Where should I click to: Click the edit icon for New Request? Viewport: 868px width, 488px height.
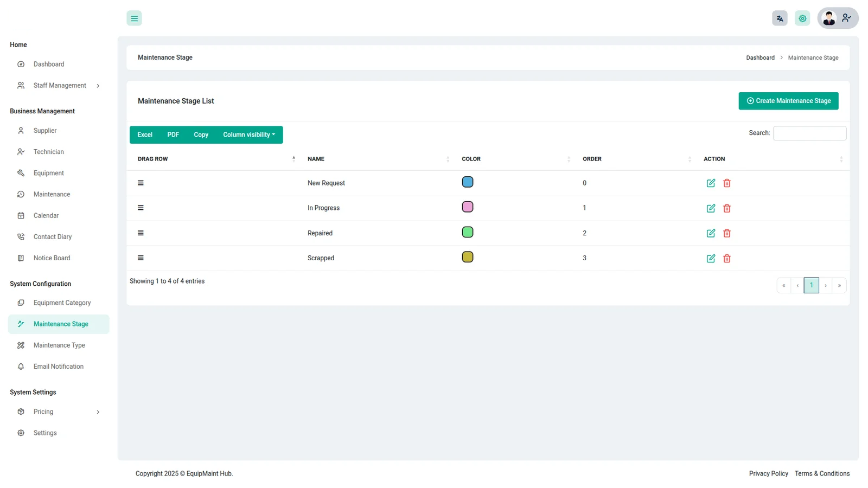(x=711, y=183)
